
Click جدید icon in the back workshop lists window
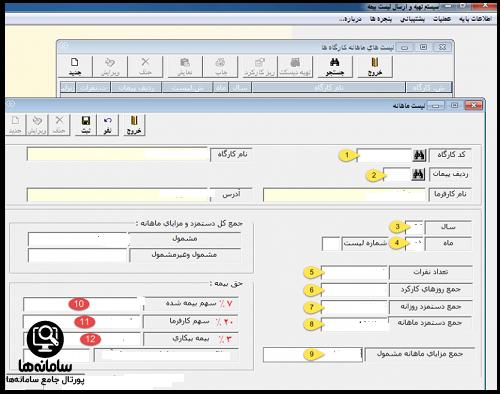tap(75, 67)
